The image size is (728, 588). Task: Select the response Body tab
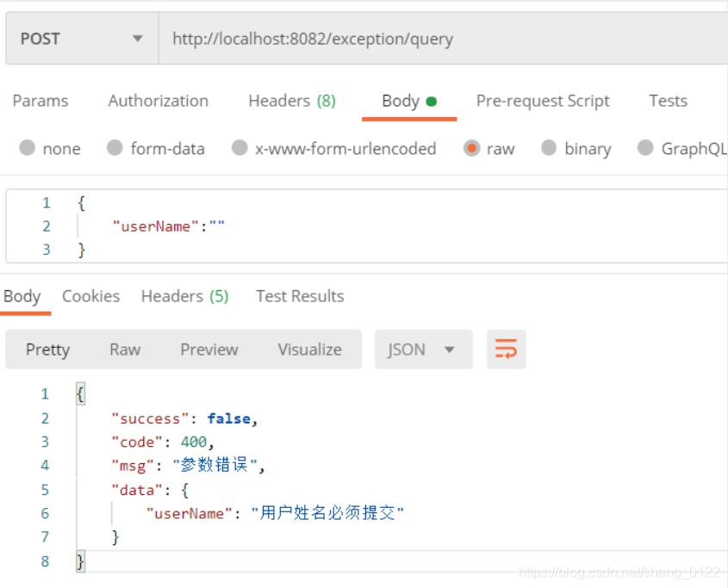[x=22, y=296]
